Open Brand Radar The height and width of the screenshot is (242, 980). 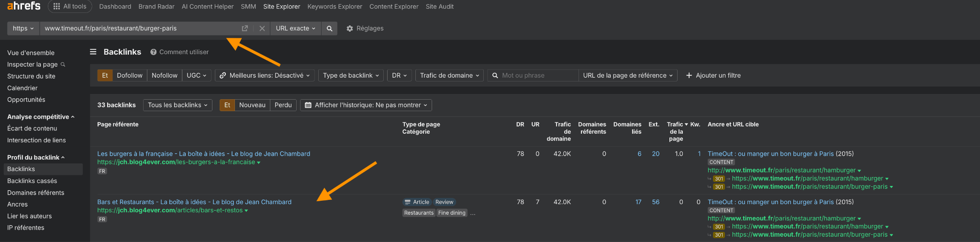156,7
